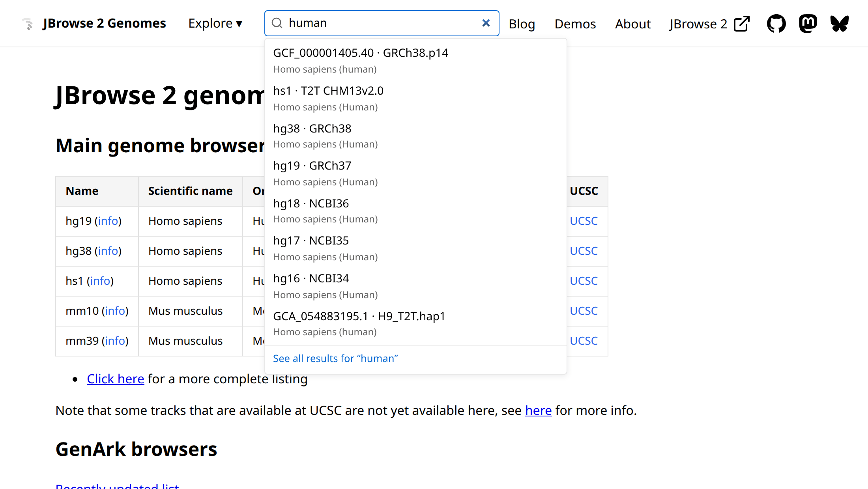Viewport: 868px width, 489px height.
Task: Open the Blog nav item
Action: tap(522, 24)
